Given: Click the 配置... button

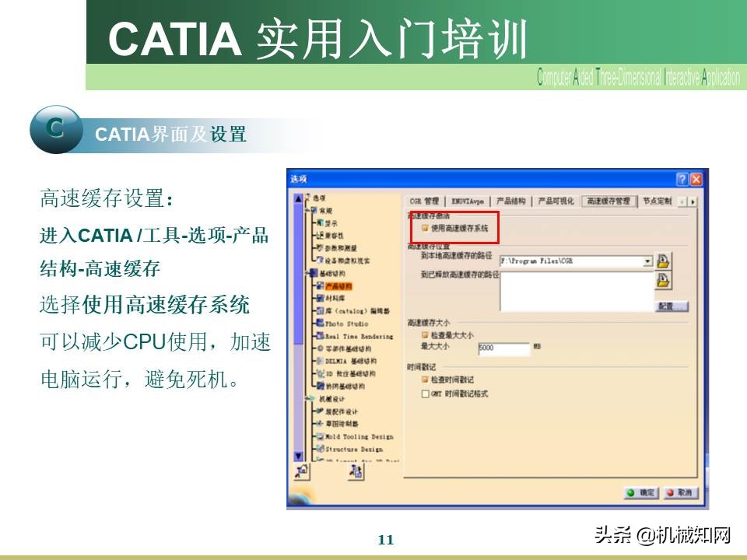Looking at the screenshot, I should (x=672, y=306).
